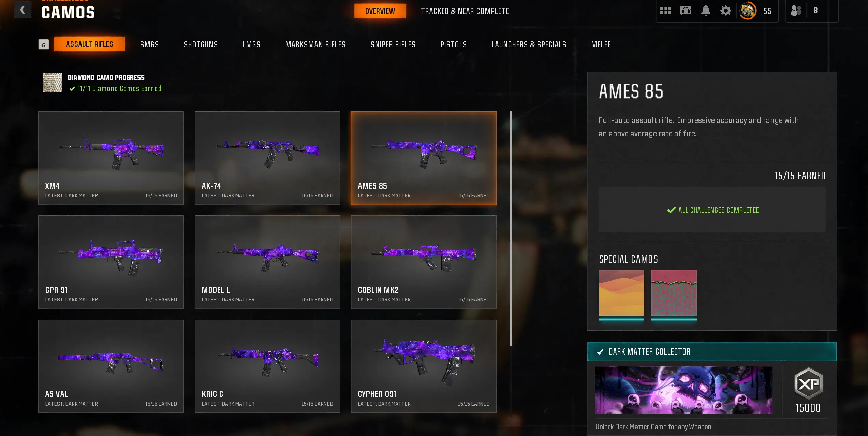Open the Dark Matter Collector calling card
868x436 pixels.
click(683, 390)
